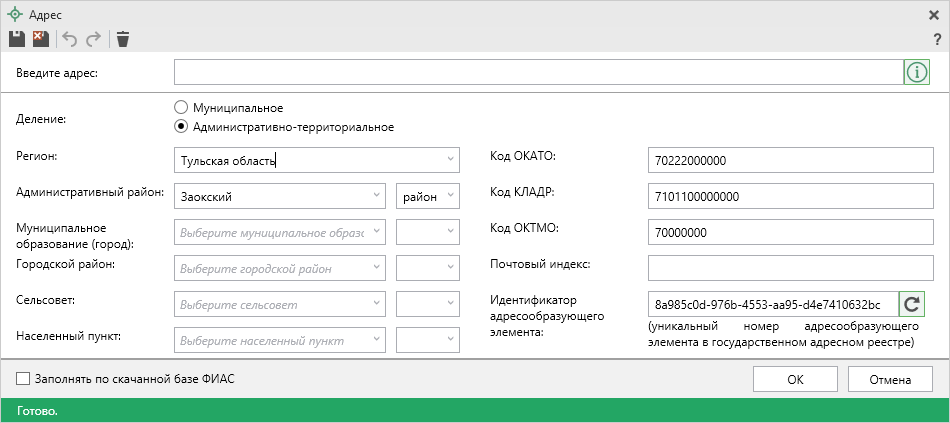
Task: Refresh the address element identifier
Action: tap(911, 304)
